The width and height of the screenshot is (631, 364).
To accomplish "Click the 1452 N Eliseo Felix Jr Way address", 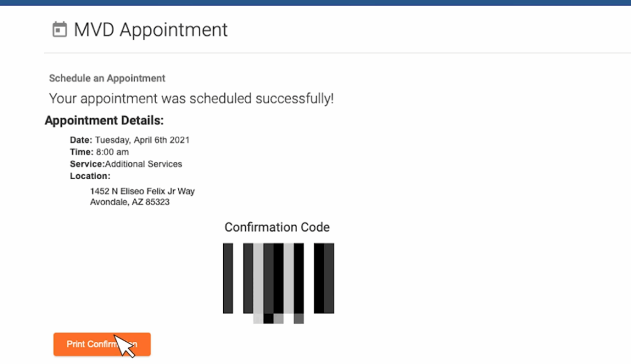I will click(x=142, y=192).
